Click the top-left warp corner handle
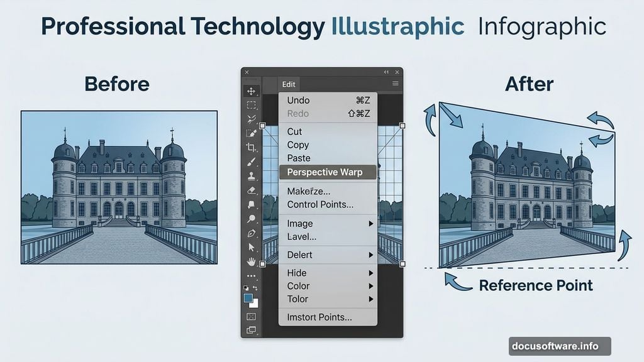This screenshot has height=362, width=644. pyautogui.click(x=263, y=126)
